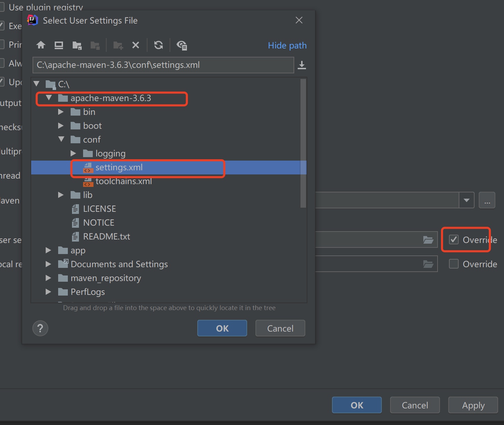Viewport: 504px width, 425px height.
Task: Select the maven_repository folder
Action: pos(169,278)
